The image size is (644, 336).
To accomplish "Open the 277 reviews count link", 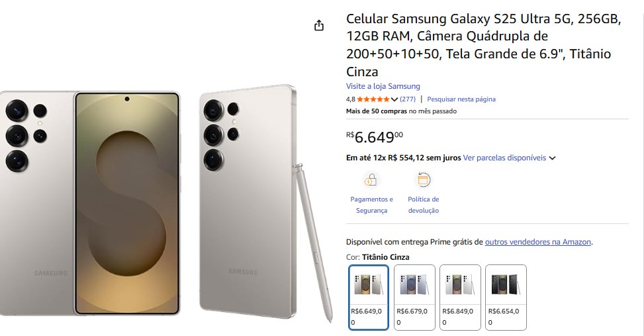I will 408,99.
